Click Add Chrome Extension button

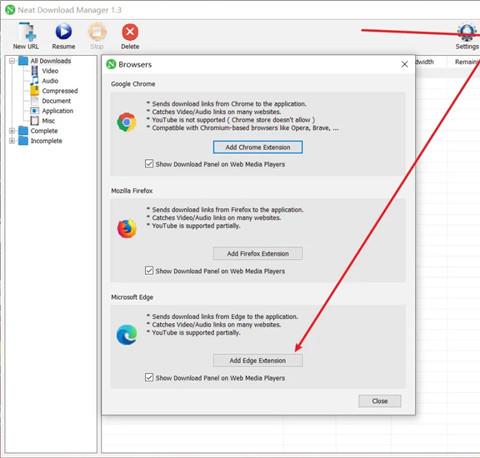tap(258, 147)
